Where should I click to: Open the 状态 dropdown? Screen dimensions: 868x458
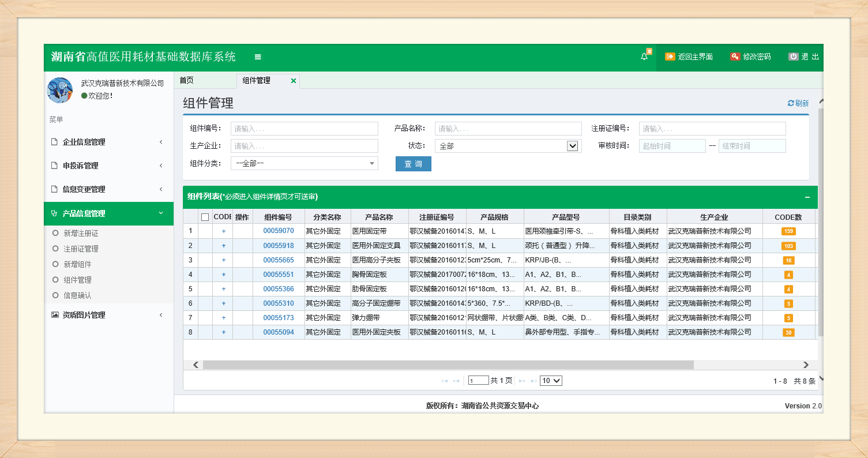pyautogui.click(x=508, y=146)
